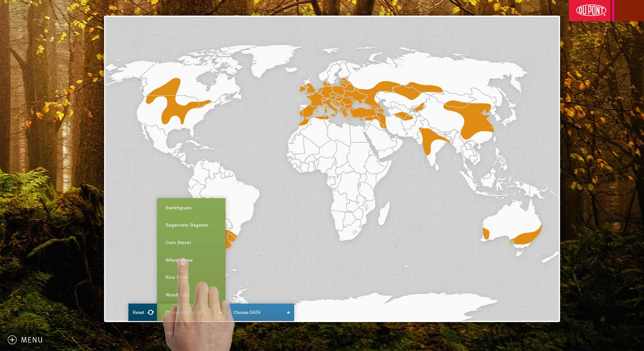Image resolution: width=644 pixels, height=351 pixels.
Task: Click the Choose DATA arrow
Action: 288,312
